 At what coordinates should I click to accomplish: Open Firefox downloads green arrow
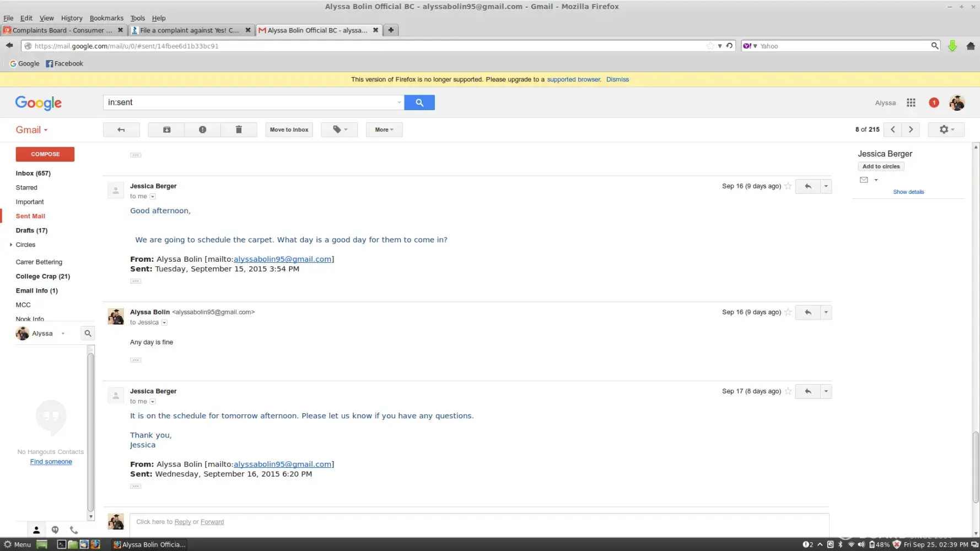(x=952, y=46)
